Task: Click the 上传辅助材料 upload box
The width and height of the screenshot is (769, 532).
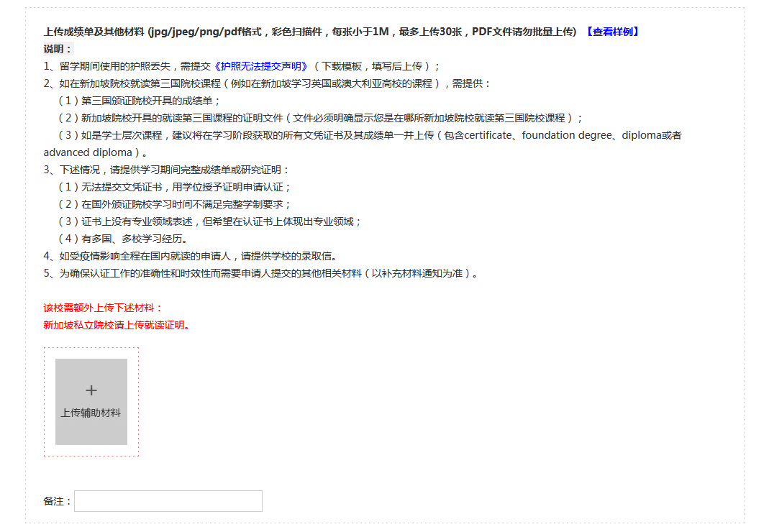Action: tap(91, 402)
